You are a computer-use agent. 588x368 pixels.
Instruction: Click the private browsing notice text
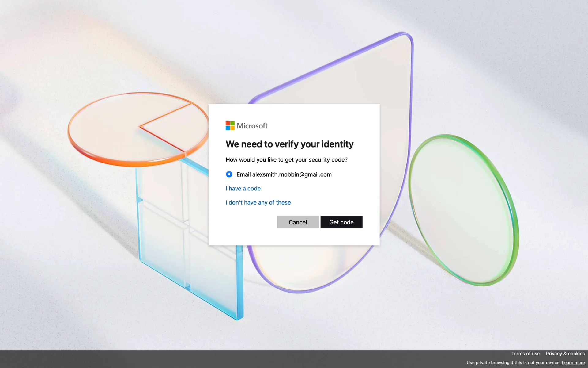(513, 363)
